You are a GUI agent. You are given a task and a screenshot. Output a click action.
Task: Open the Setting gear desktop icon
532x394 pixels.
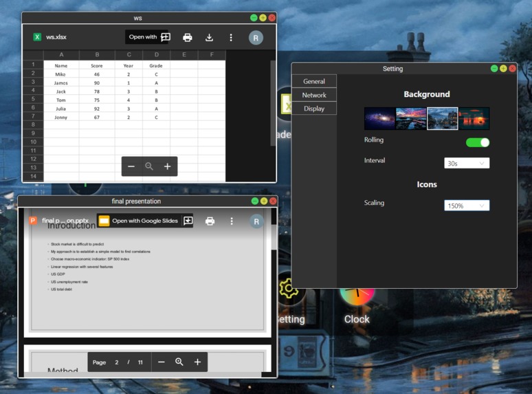tap(289, 289)
